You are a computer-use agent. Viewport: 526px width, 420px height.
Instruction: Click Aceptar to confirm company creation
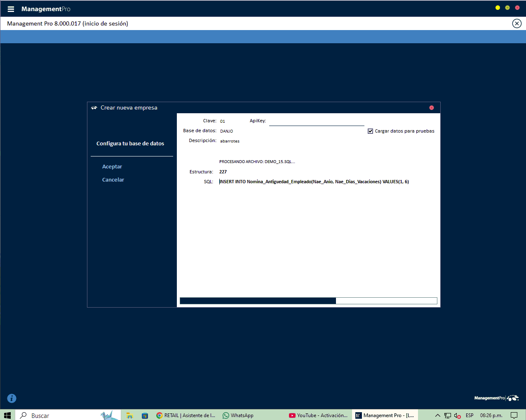tap(112, 167)
